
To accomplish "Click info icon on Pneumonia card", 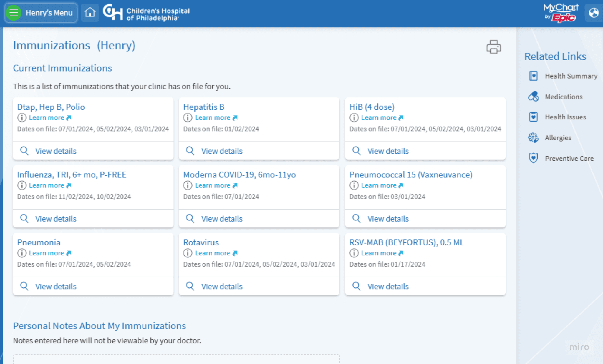I will click(x=21, y=253).
